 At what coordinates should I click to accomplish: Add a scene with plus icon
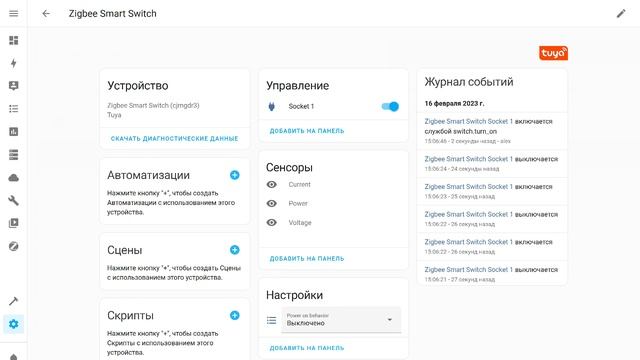coord(234,250)
